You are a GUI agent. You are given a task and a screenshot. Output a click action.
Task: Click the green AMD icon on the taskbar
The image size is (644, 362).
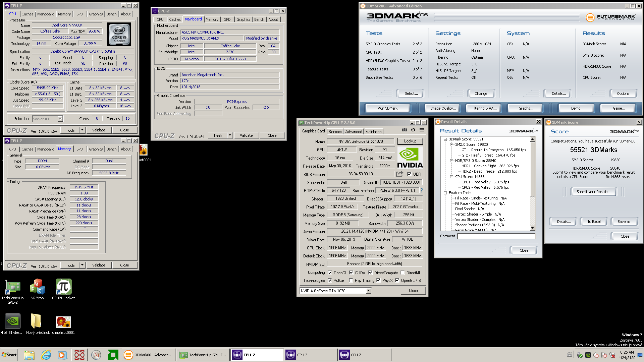click(x=113, y=355)
